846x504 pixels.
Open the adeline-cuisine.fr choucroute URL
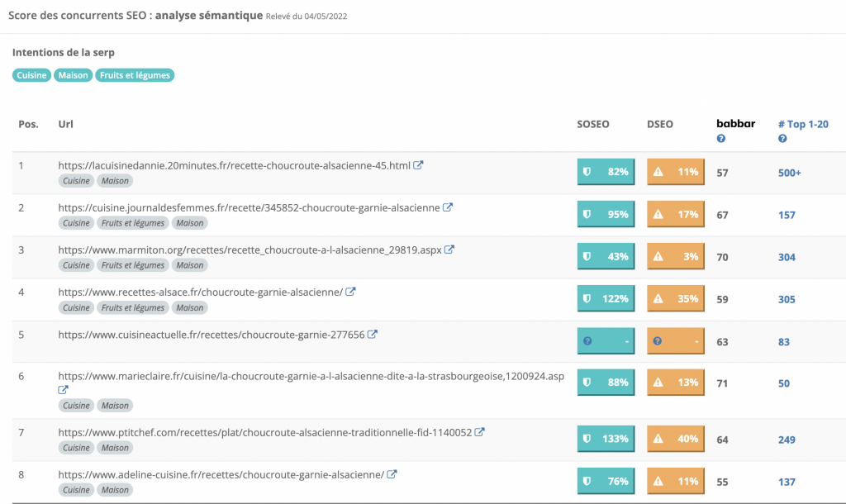(221, 474)
